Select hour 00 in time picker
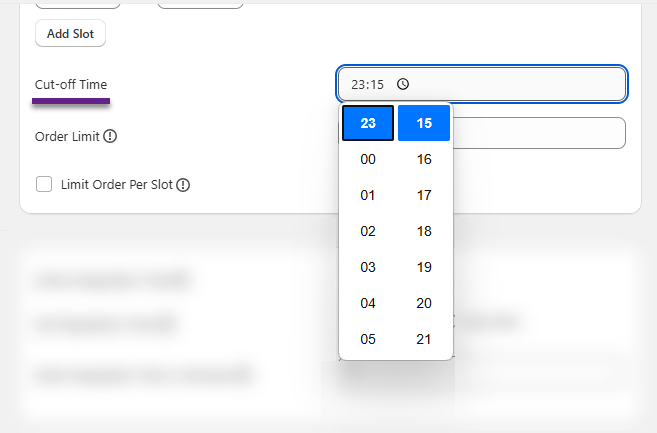Screen dimensions: 657x433 (368, 159)
